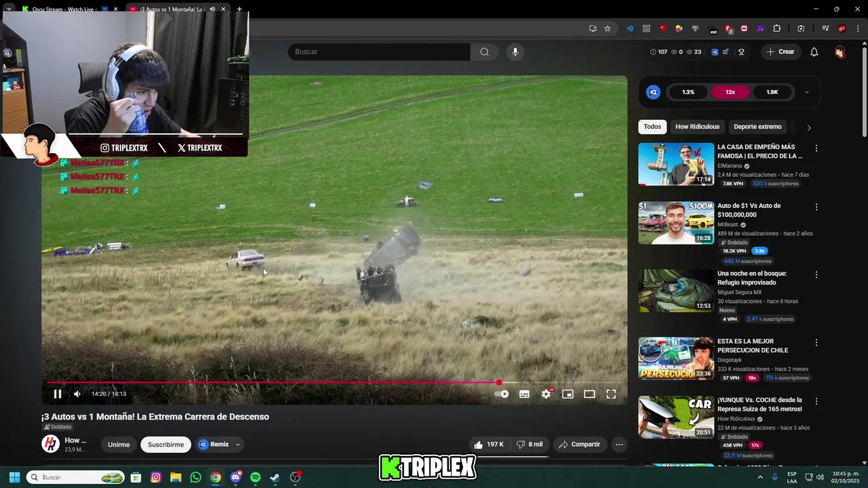Select the Todos filter chip
This screenshot has width=868, height=488.
[x=652, y=127]
